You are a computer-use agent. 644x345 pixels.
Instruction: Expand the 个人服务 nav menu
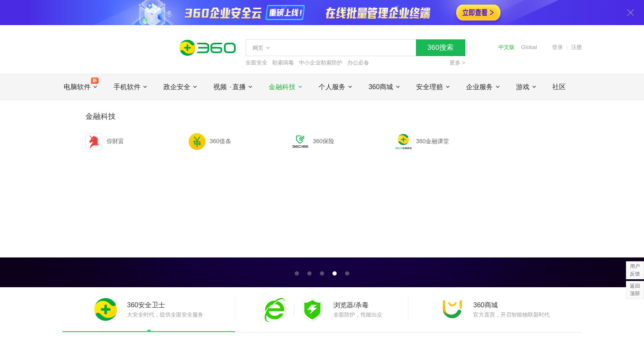pos(335,87)
